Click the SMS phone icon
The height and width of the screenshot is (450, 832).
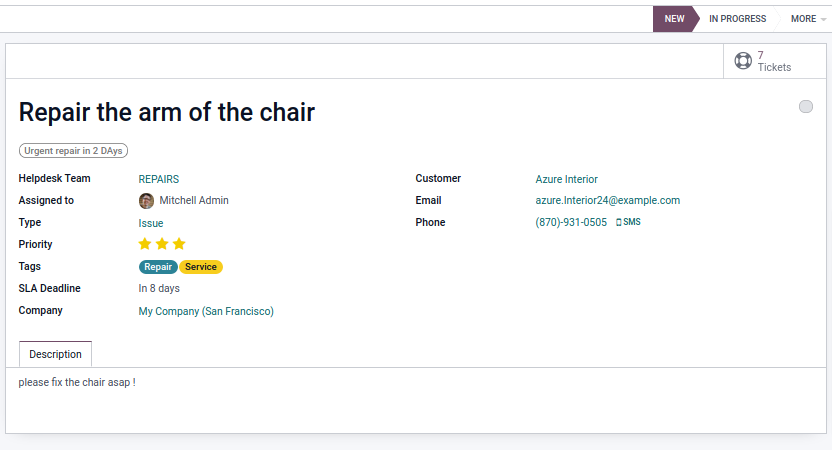click(619, 222)
